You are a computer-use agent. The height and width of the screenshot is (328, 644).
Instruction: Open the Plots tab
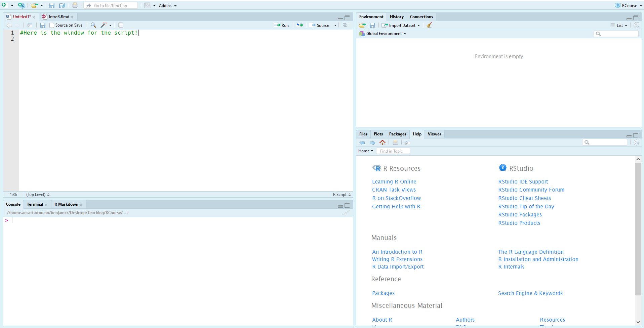pos(378,134)
